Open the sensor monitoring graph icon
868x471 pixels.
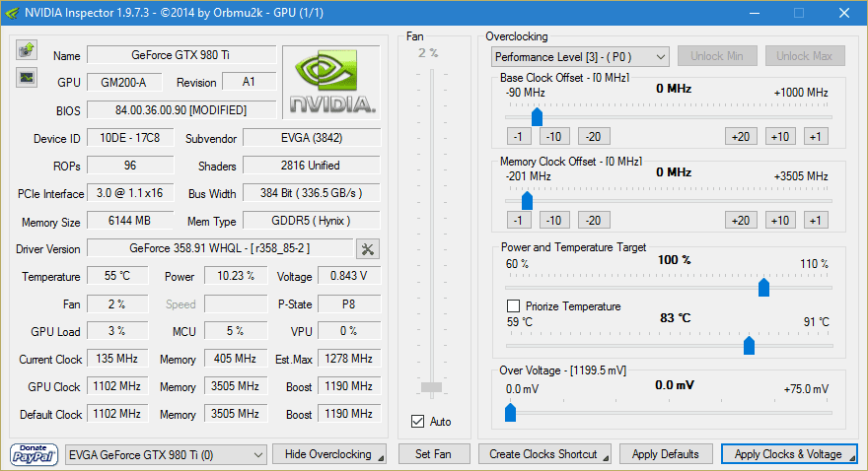coord(26,78)
